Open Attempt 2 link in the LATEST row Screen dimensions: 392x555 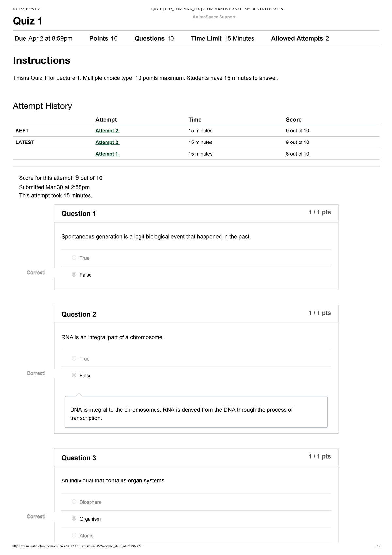(x=107, y=142)
